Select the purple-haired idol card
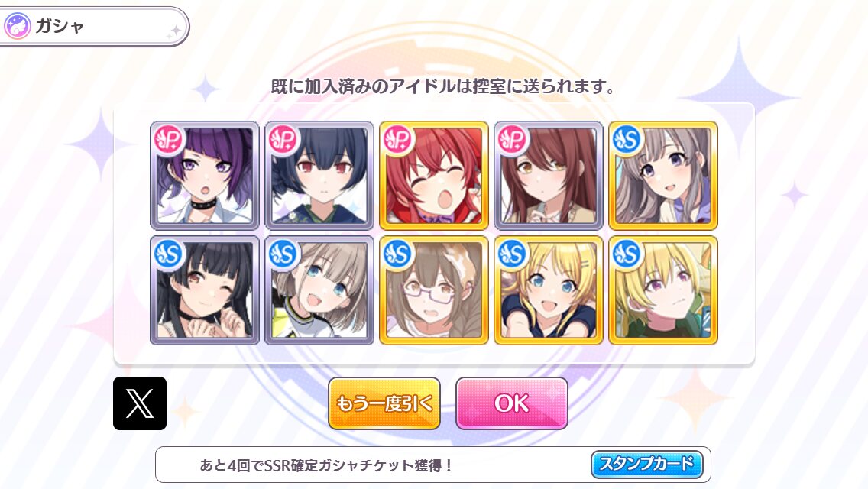Image resolution: width=868 pixels, height=489 pixels. click(205, 176)
